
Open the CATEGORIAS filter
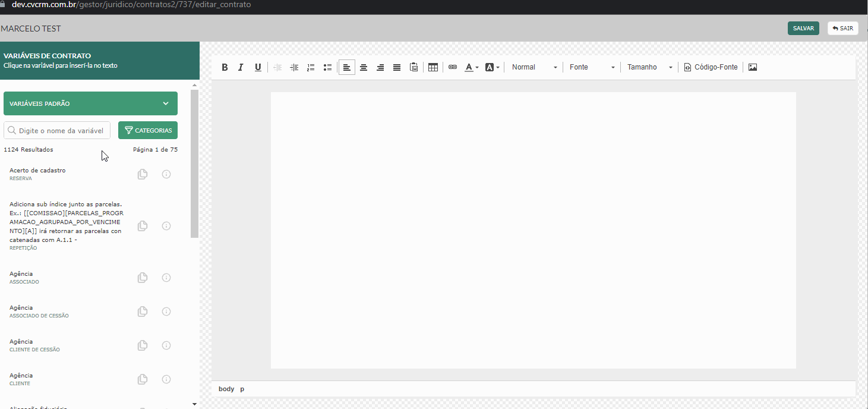click(148, 130)
